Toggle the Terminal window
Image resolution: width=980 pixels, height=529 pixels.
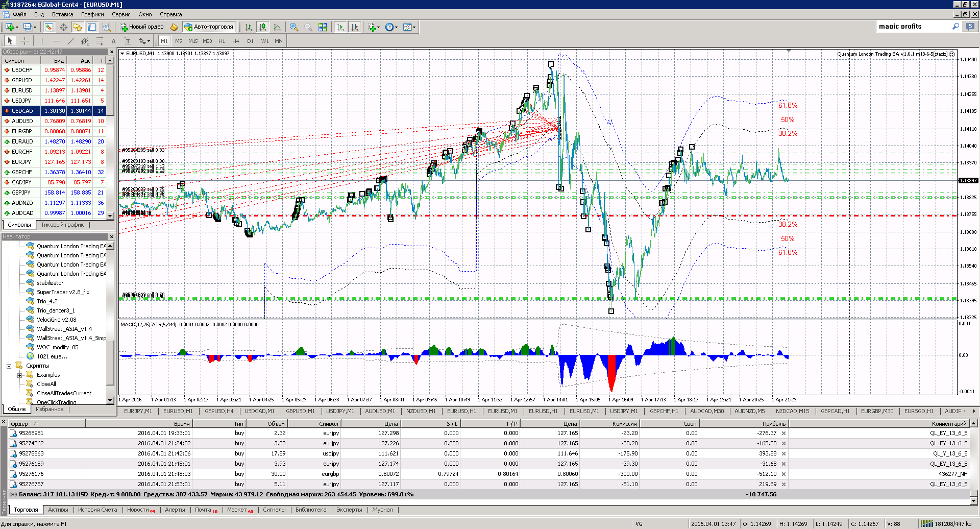click(92, 27)
